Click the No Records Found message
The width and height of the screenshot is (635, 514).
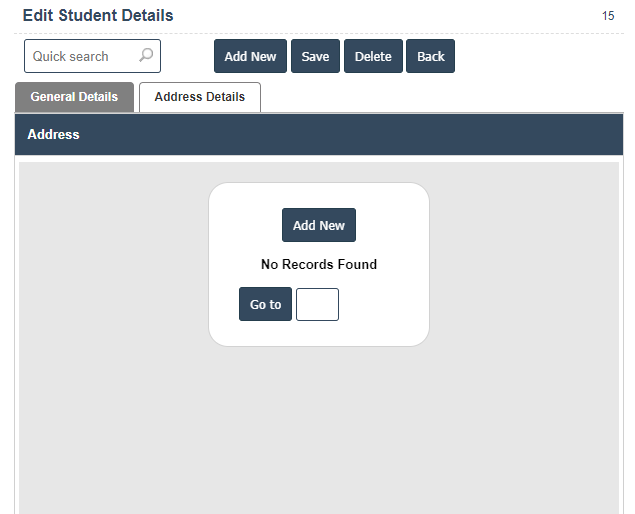[319, 265]
